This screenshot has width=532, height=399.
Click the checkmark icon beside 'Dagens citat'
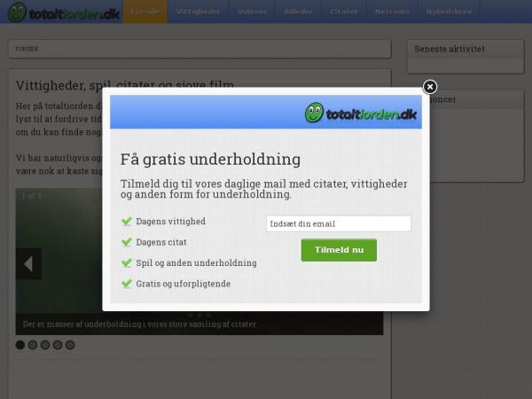[x=127, y=242]
